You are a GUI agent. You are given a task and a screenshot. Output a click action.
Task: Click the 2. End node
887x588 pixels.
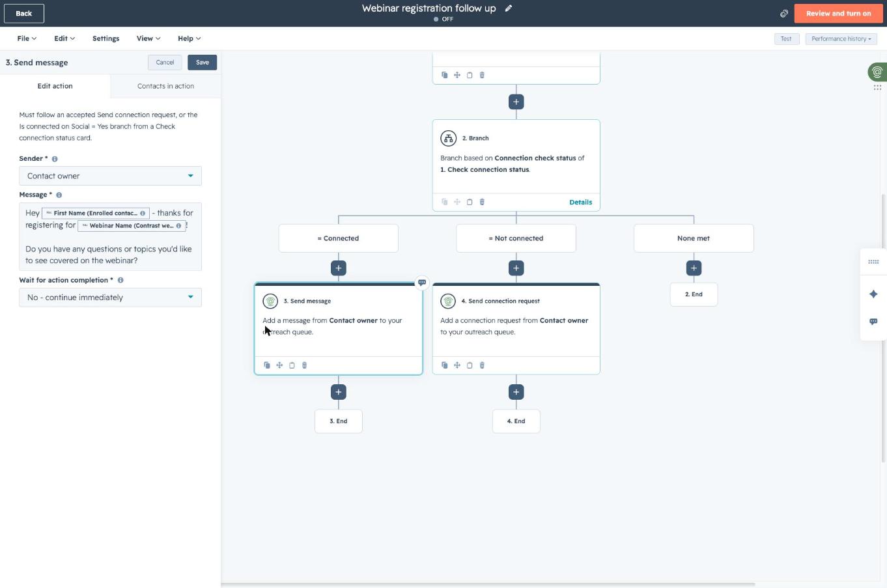pos(694,294)
